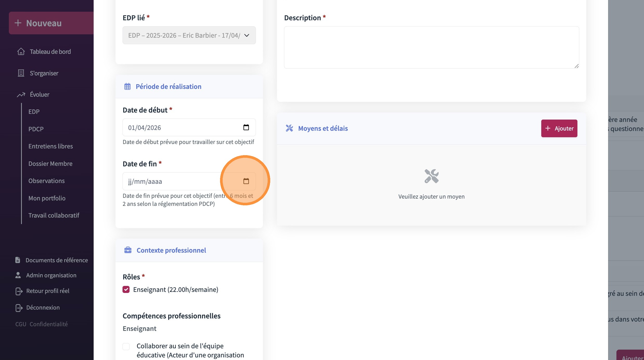Viewport: 644px width, 360px height.
Task: Click the Documents de référence file icon
Action: [18, 260]
